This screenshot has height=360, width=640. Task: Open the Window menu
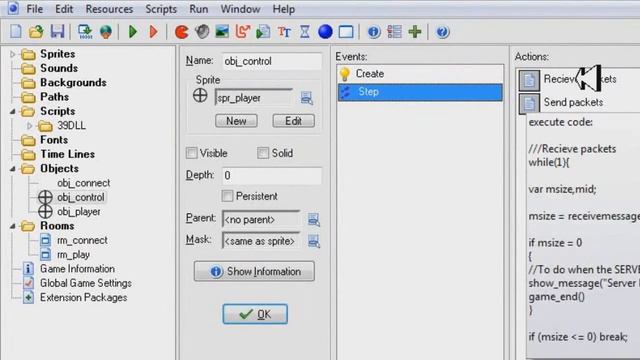coord(240,9)
